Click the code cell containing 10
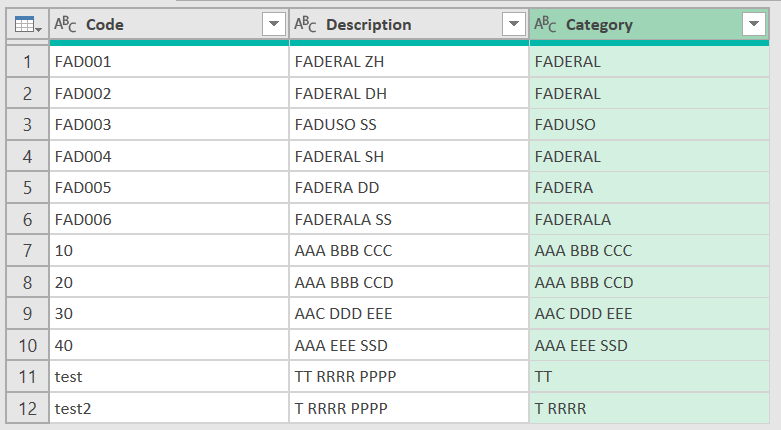 click(x=169, y=251)
